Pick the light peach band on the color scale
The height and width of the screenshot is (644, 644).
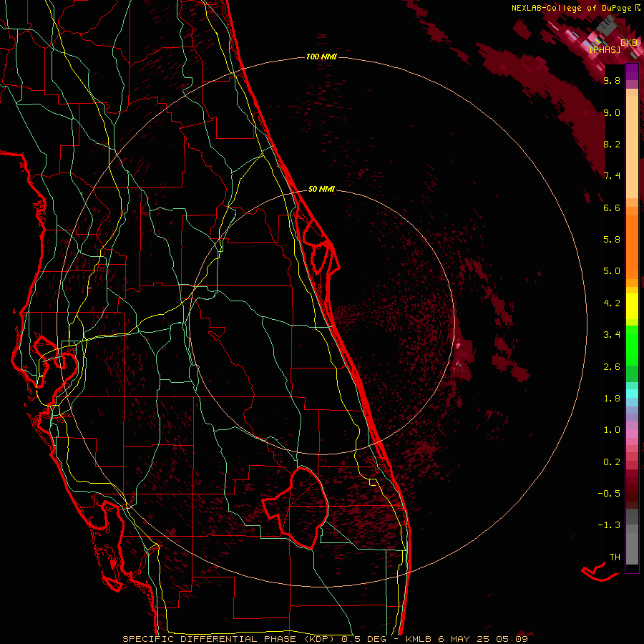(632, 148)
